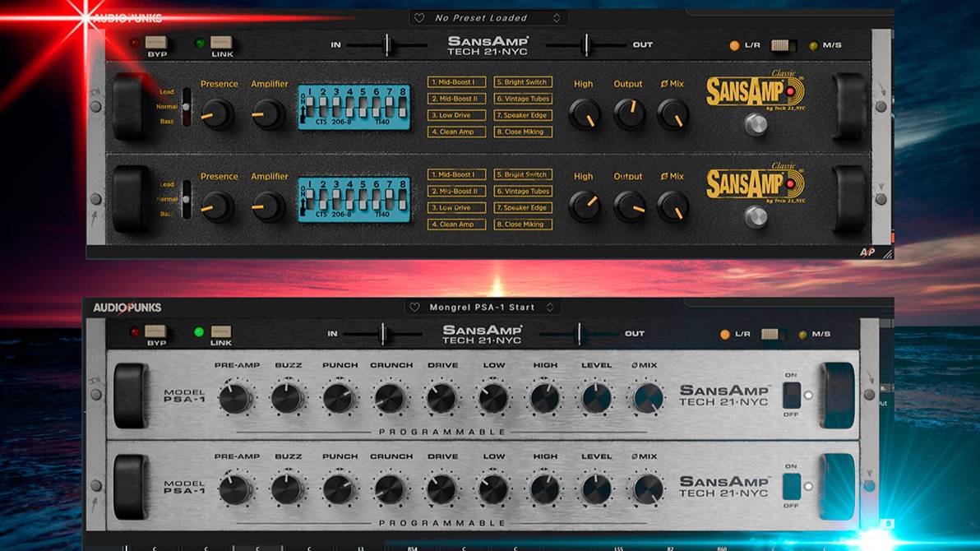Image resolution: width=980 pixels, height=551 pixels.
Task: Select 6. Vintage Tubes in top Classic unit
Action: (523, 99)
